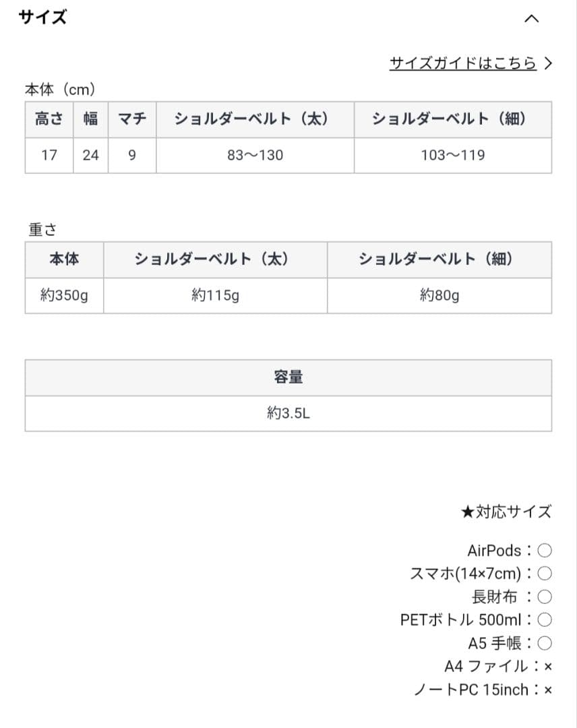Click the circle beside PETボトル 500ml

545,619
